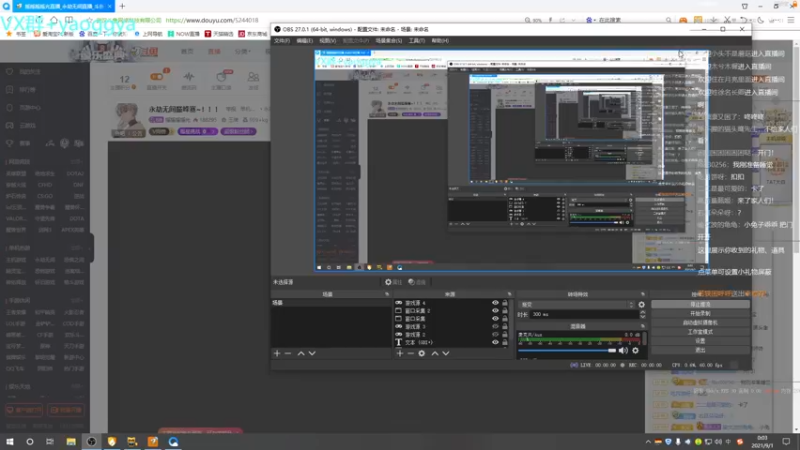Add a new source with the plus icon
Viewport: 800px width, 450px height.
point(399,353)
